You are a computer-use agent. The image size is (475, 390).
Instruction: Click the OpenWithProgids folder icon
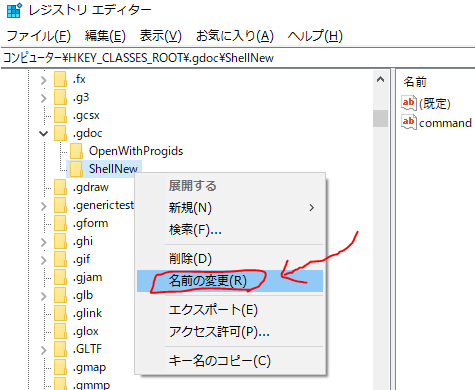point(77,151)
